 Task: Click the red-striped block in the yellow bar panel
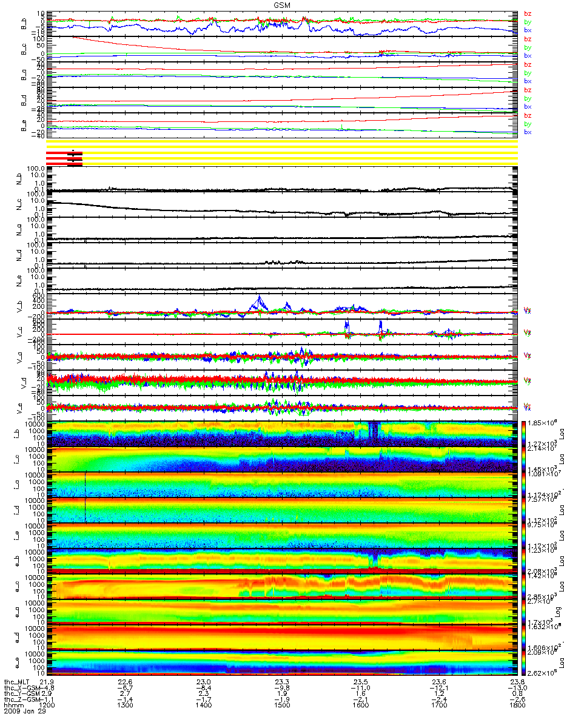[64, 157]
